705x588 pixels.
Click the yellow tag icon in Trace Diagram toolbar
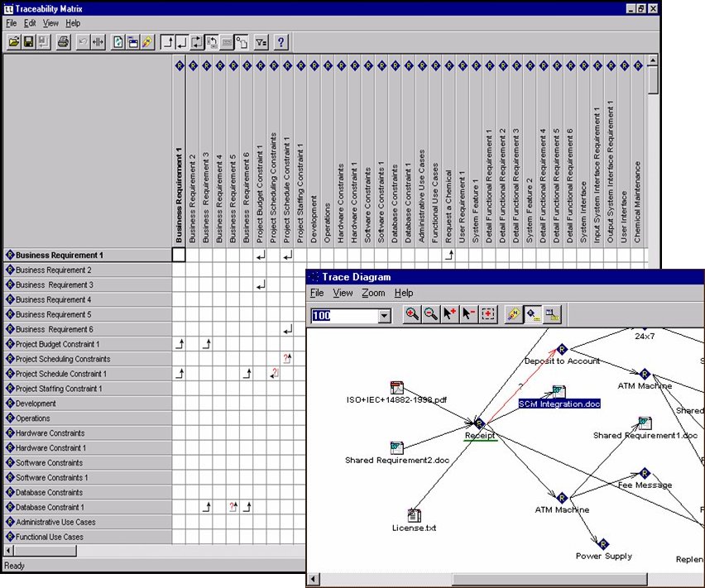tap(514, 313)
